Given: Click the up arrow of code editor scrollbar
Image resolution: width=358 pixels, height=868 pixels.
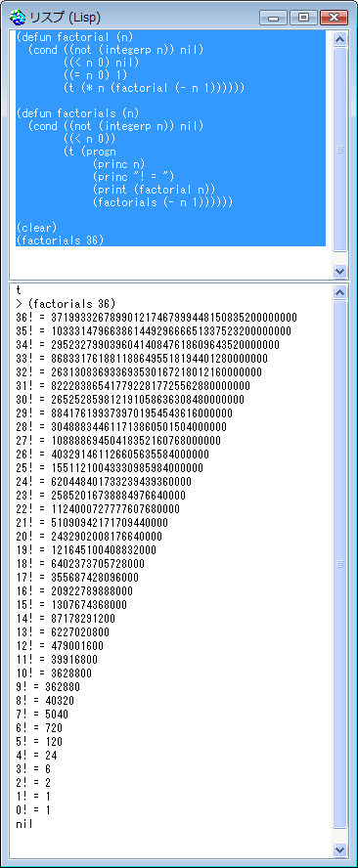Looking at the screenshot, I should coord(340,39).
